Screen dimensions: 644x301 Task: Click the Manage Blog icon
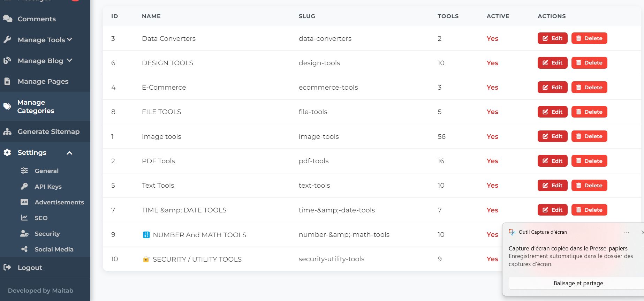coord(7,61)
